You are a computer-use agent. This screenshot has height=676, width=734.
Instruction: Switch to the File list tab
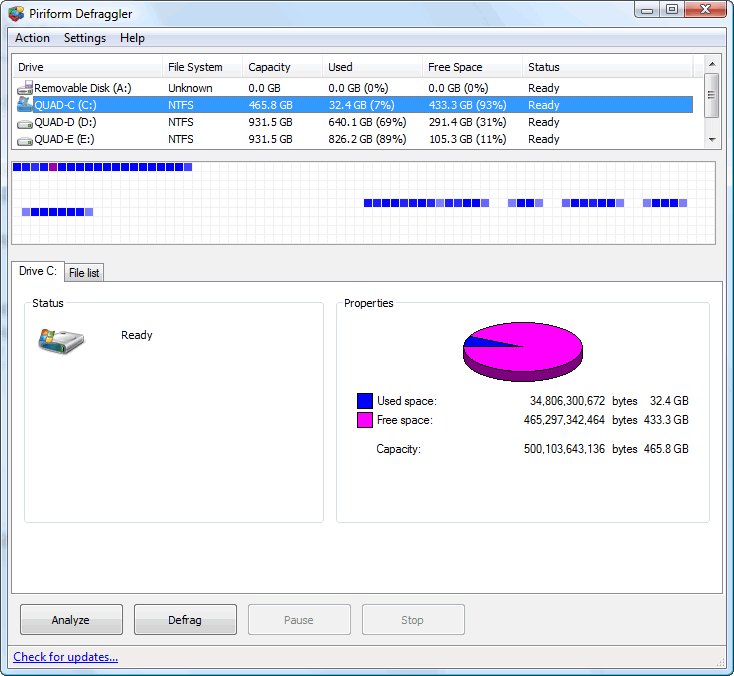tap(84, 272)
